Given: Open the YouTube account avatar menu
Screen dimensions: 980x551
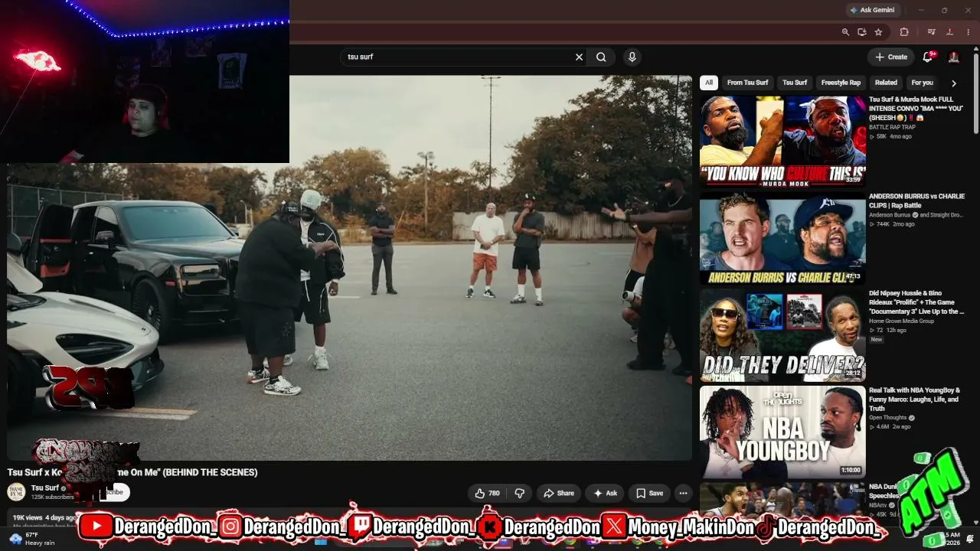Looking at the screenshot, I should point(954,57).
